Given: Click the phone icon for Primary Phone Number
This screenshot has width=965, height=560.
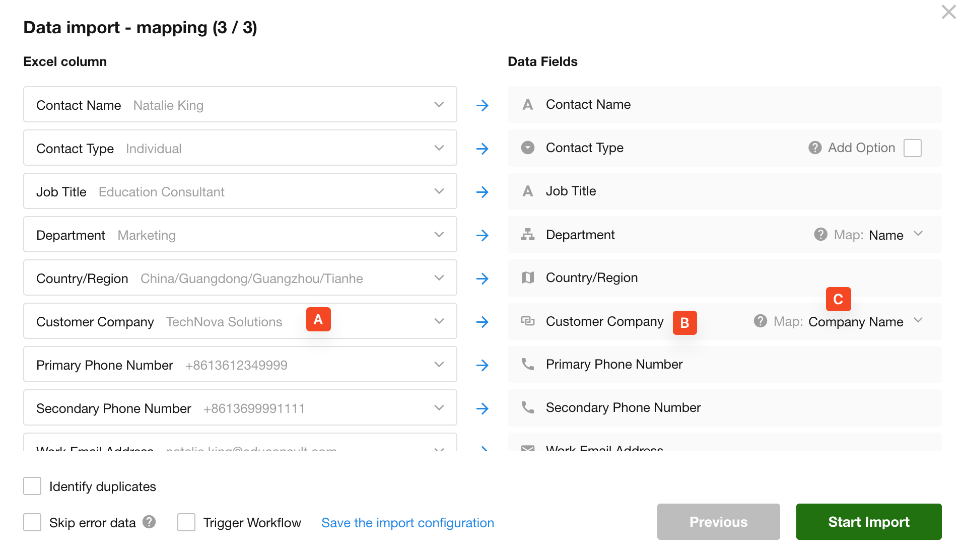Looking at the screenshot, I should [x=527, y=364].
